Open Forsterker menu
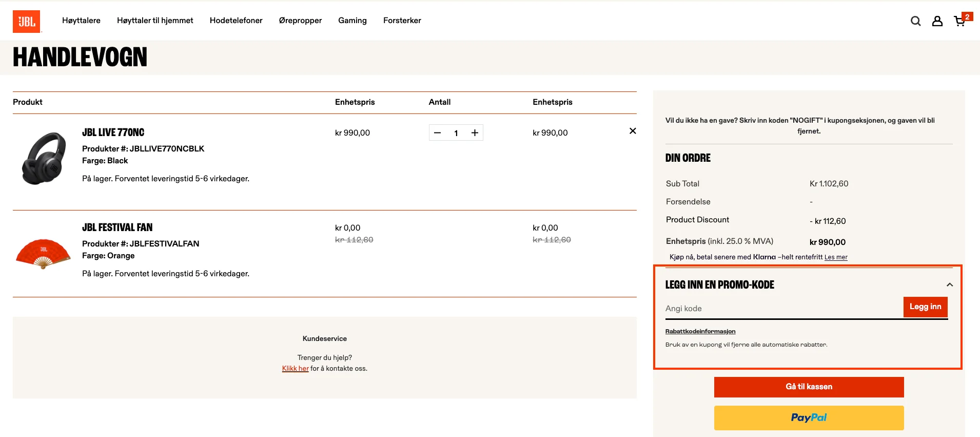Viewport: 980px width, 437px height. 402,21
